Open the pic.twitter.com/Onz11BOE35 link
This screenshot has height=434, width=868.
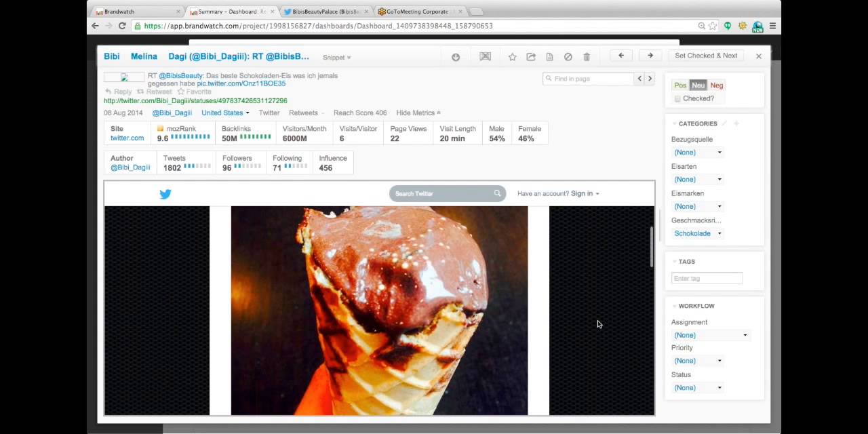point(241,83)
